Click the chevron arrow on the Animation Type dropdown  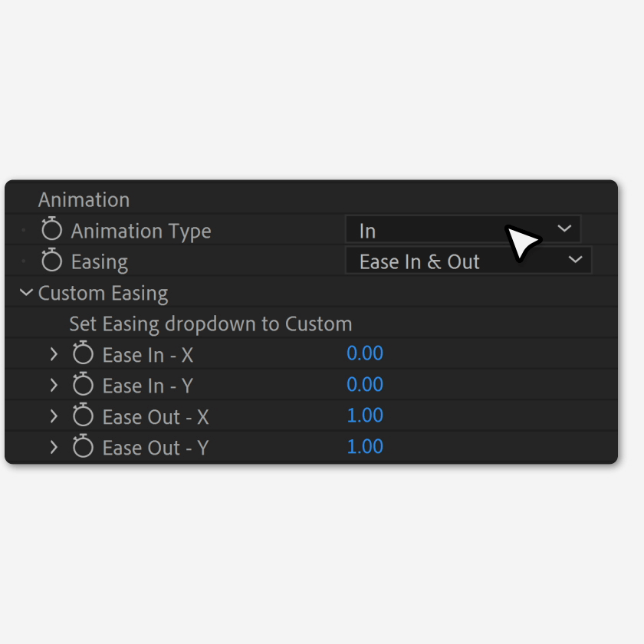click(565, 228)
